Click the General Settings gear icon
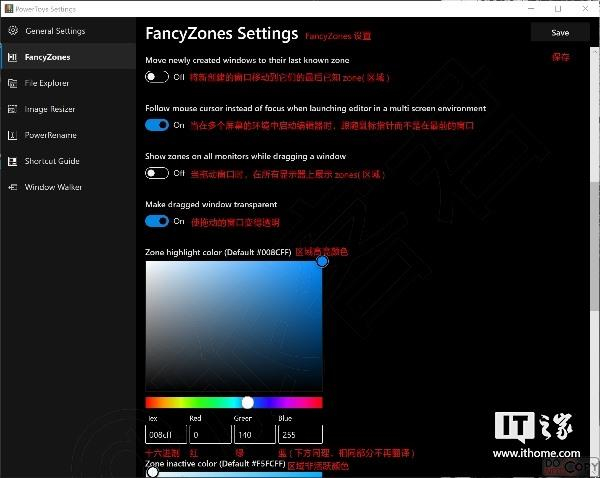 point(13,31)
